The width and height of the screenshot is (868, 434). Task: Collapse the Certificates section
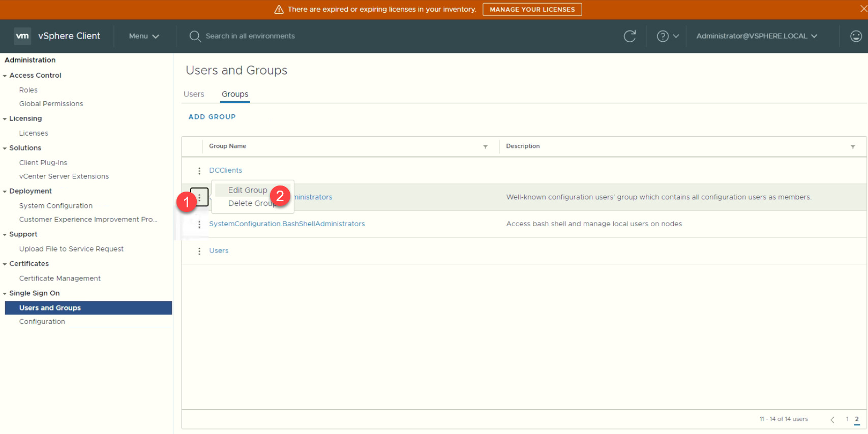pos(5,264)
